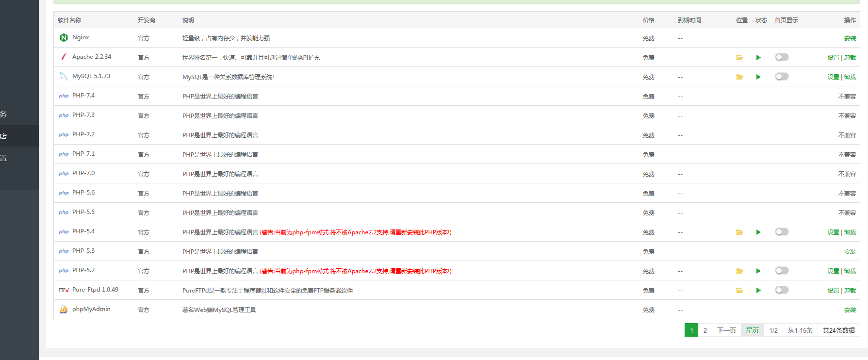Open 设置 for PHP-5.2

point(833,271)
